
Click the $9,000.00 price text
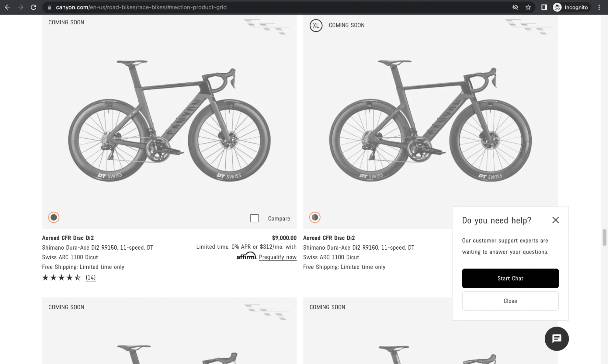point(284,238)
